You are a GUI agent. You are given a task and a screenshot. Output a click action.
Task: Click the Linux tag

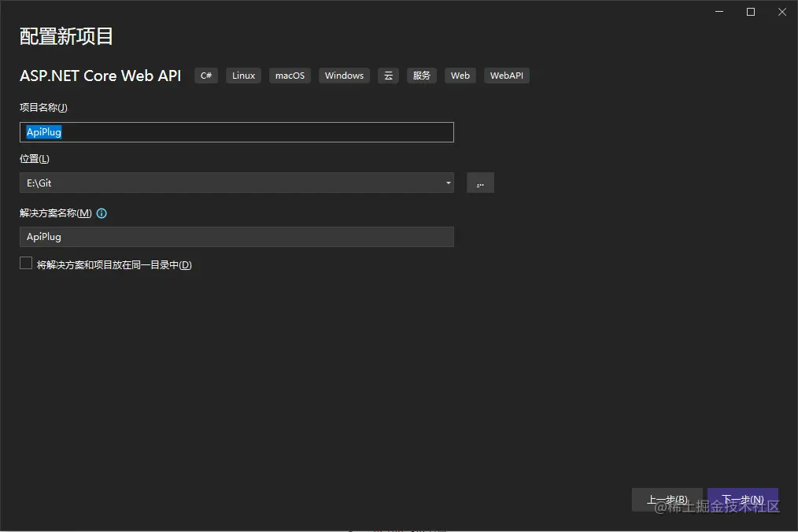(243, 76)
